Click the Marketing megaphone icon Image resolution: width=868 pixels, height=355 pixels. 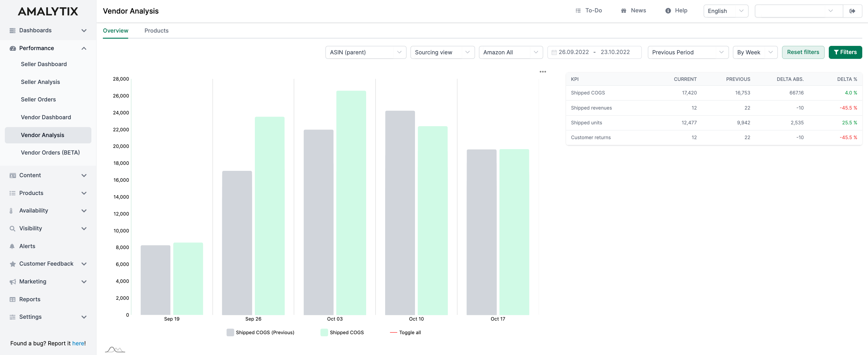(x=12, y=282)
